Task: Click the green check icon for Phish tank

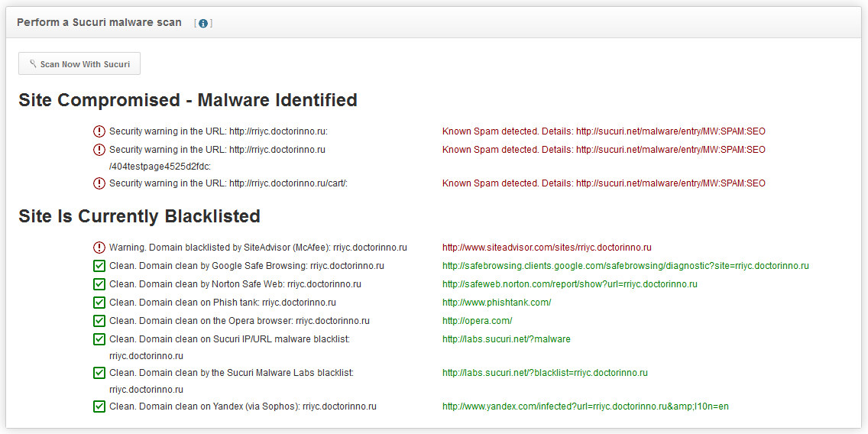Action: pyautogui.click(x=99, y=303)
